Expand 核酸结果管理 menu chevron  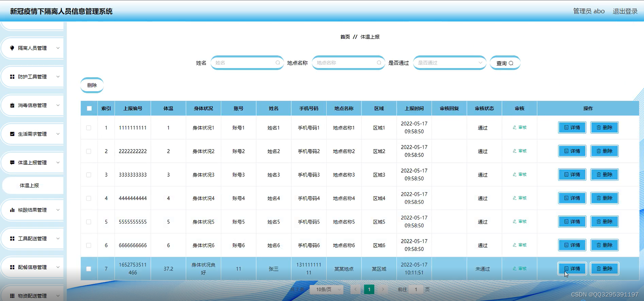(x=58, y=210)
